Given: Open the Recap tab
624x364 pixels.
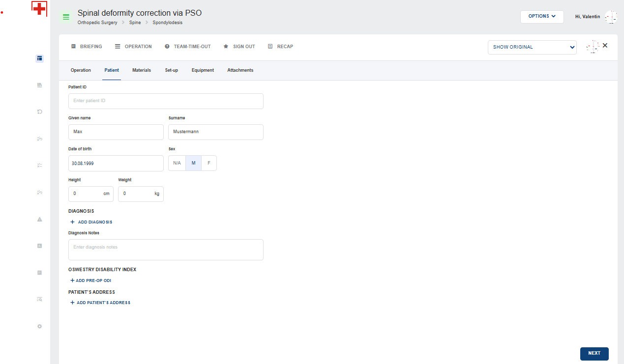Looking at the screenshot, I should click(x=280, y=47).
